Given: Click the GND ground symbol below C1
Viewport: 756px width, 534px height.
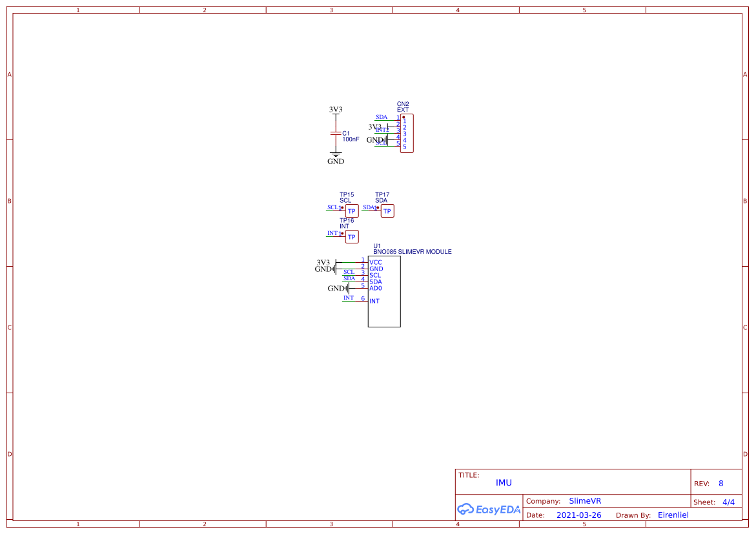Looking at the screenshot, I should [x=335, y=156].
